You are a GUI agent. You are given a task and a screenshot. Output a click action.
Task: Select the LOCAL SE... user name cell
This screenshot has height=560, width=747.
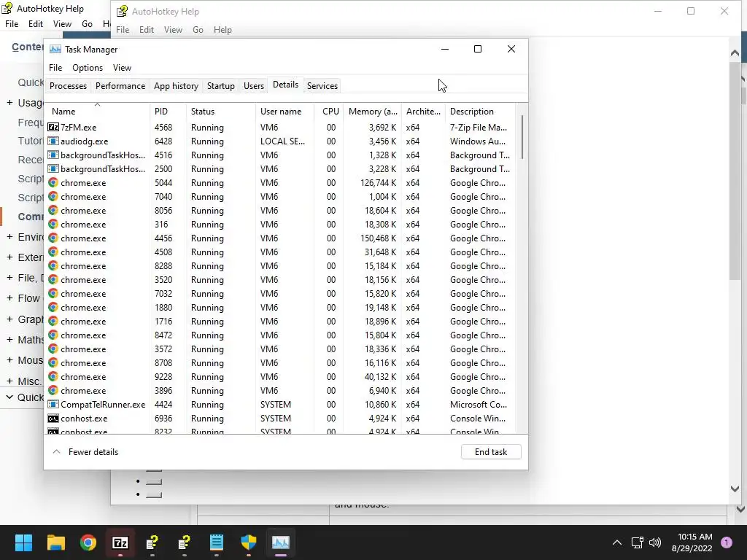pyautogui.click(x=282, y=141)
